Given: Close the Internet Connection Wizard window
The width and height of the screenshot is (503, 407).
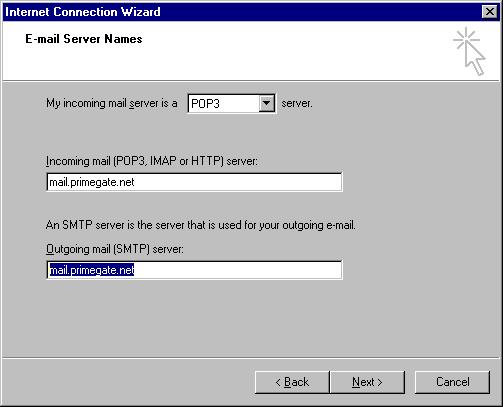Looking at the screenshot, I should [x=490, y=12].
